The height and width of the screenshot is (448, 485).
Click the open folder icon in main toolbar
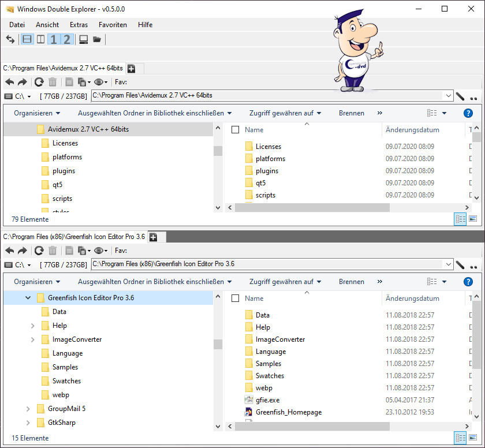96,39
